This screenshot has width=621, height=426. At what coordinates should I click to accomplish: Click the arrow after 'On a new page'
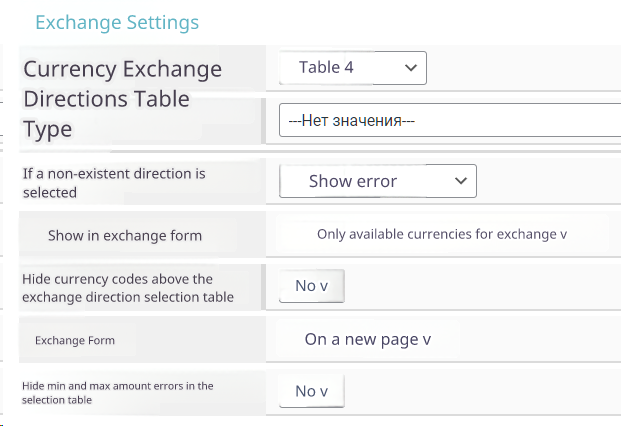(427, 340)
